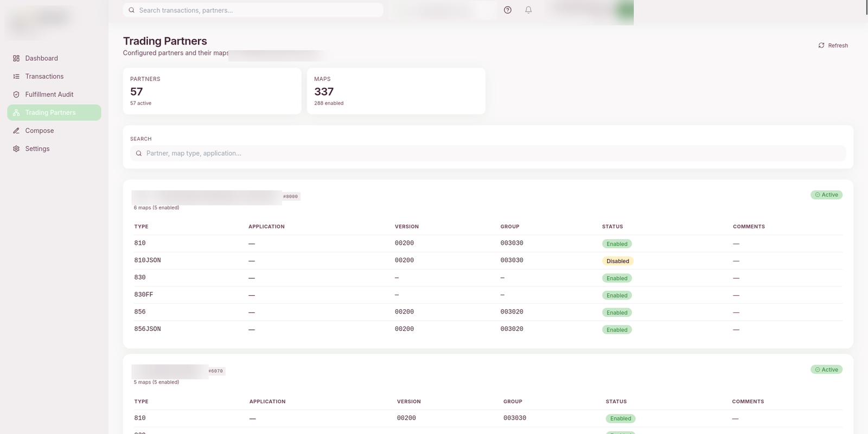Click the #8000 partner ID tag
This screenshot has height=434, width=868.
click(291, 196)
